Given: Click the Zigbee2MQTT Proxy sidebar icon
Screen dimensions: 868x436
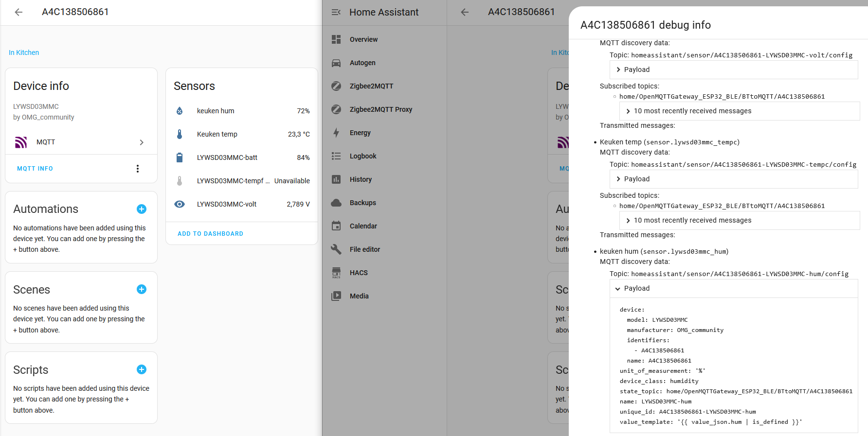Looking at the screenshot, I should tap(336, 109).
